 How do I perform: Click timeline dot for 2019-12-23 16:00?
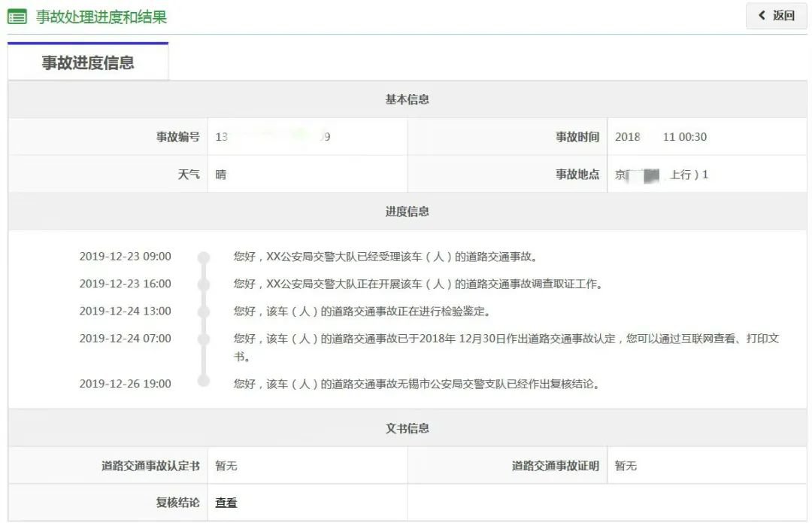point(203,284)
